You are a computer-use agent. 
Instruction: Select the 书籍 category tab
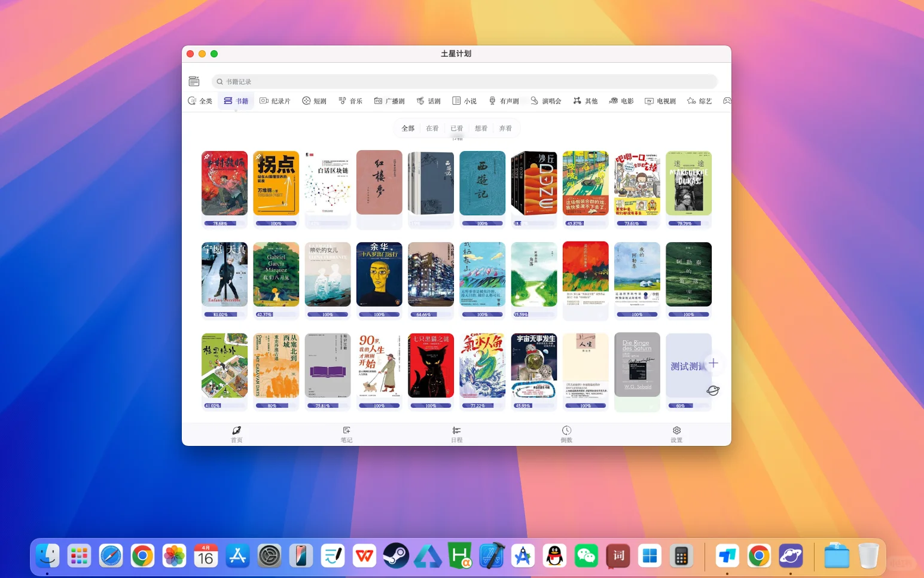(x=236, y=101)
